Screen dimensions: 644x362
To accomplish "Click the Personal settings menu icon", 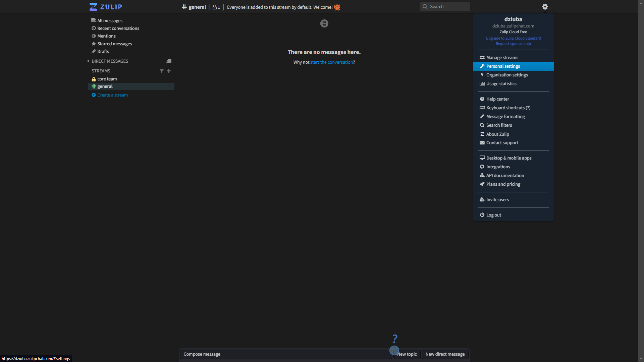I will 482,66.
